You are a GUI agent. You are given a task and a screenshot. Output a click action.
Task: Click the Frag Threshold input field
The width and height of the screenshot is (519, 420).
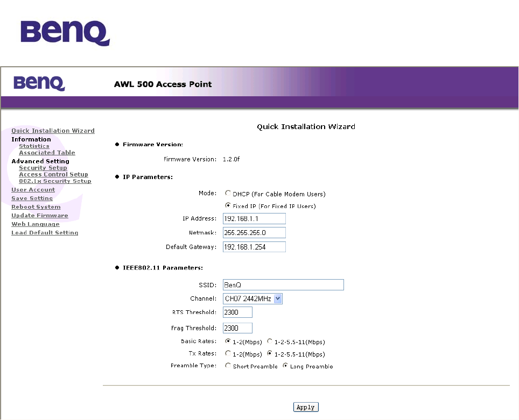click(x=237, y=328)
